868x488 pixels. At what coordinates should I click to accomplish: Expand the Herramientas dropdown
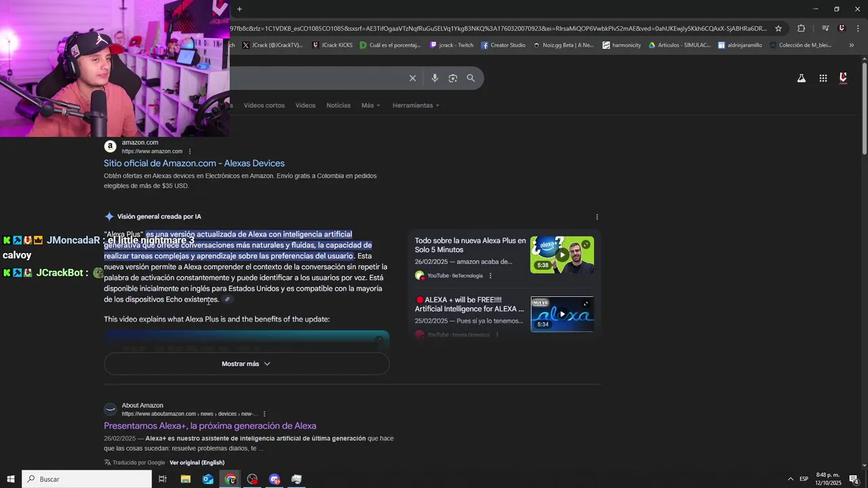click(416, 106)
